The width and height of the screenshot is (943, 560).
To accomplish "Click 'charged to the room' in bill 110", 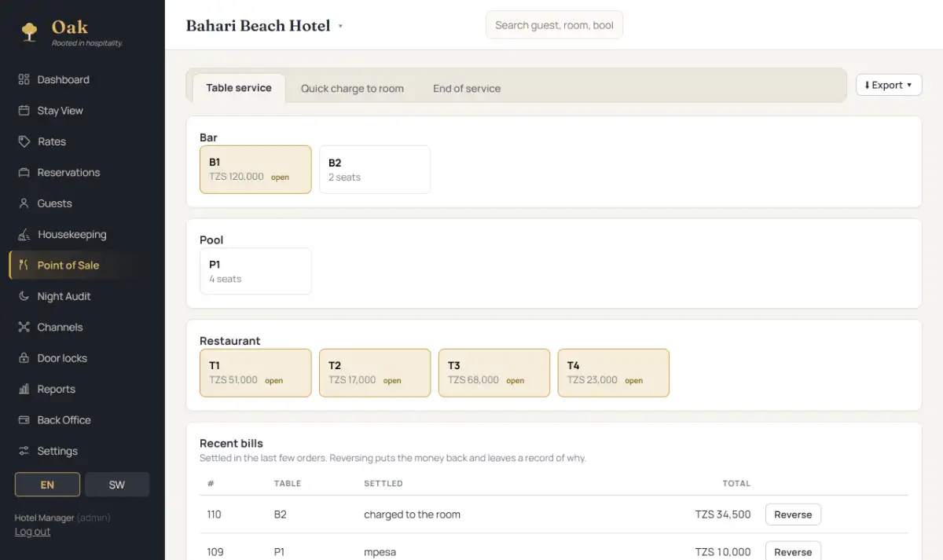I will 412,514.
